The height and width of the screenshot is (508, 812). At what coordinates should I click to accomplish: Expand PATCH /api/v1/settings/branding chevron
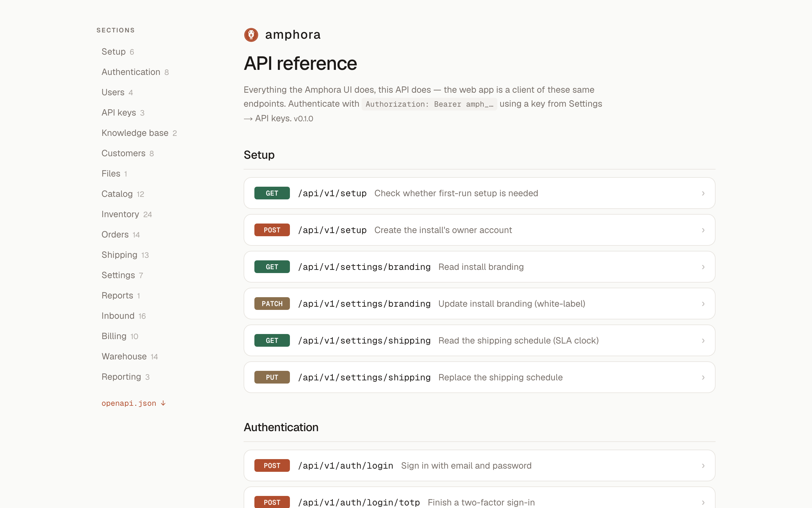pyautogui.click(x=703, y=304)
